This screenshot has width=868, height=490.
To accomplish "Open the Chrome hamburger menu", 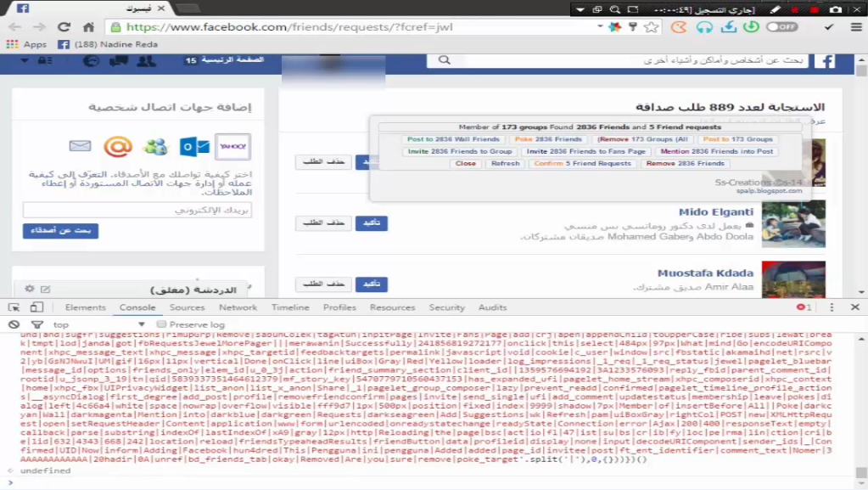I will (x=856, y=26).
